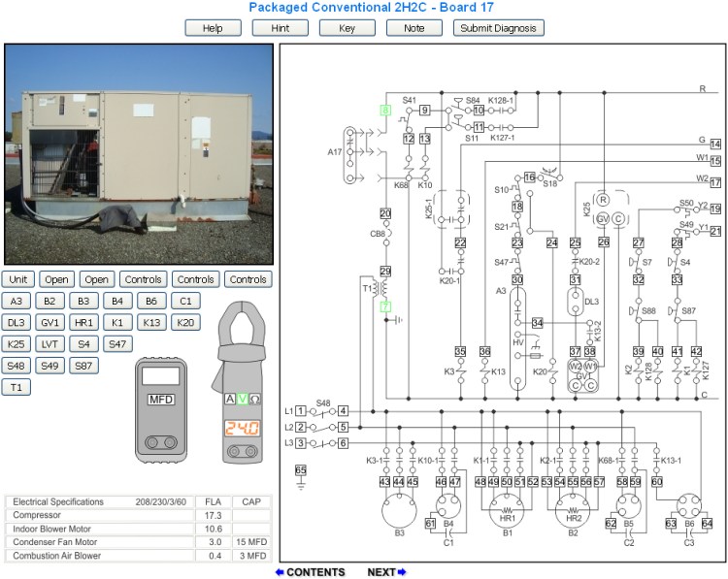
Task: Probe test point 60 below K13-1
Action: click(656, 482)
